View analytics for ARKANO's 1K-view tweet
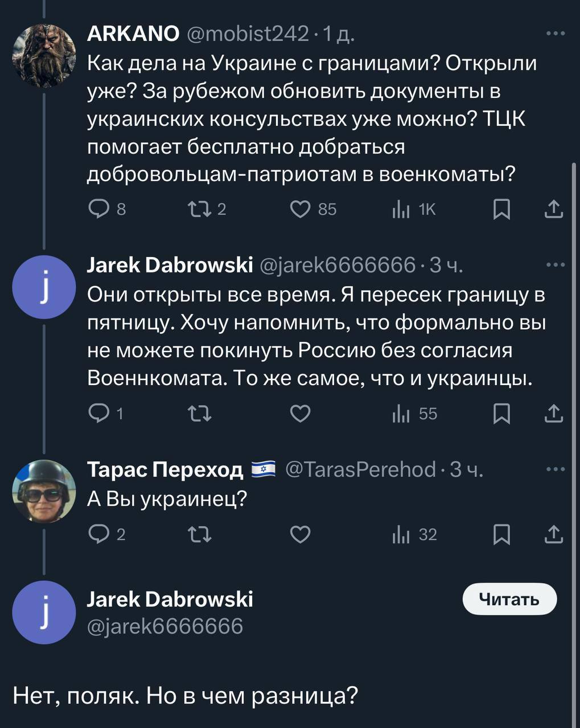This screenshot has height=728, width=580. (401, 210)
